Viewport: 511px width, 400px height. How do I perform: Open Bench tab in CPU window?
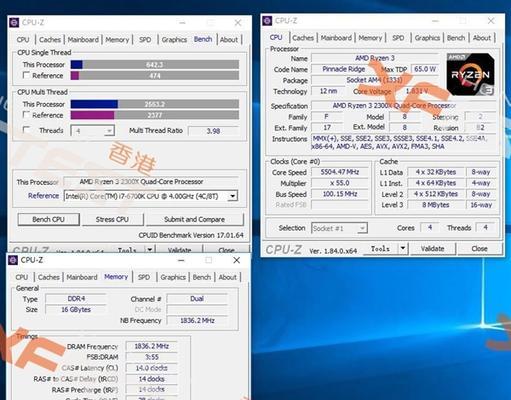tap(456, 38)
